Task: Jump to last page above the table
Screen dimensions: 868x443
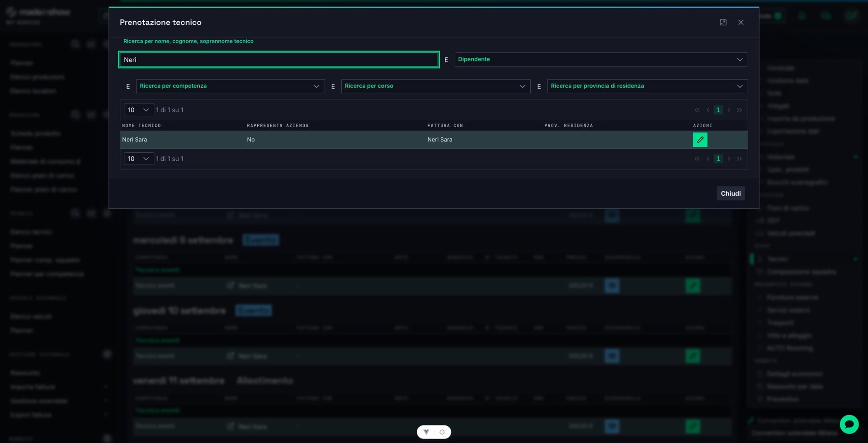Action: (739, 110)
